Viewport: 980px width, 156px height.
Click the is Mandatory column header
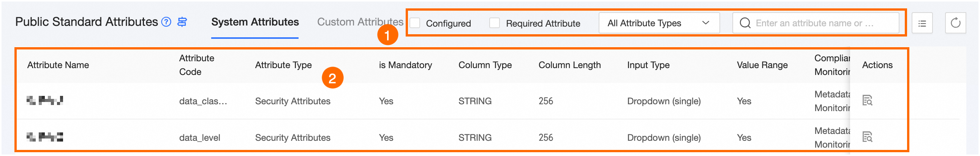pos(405,65)
